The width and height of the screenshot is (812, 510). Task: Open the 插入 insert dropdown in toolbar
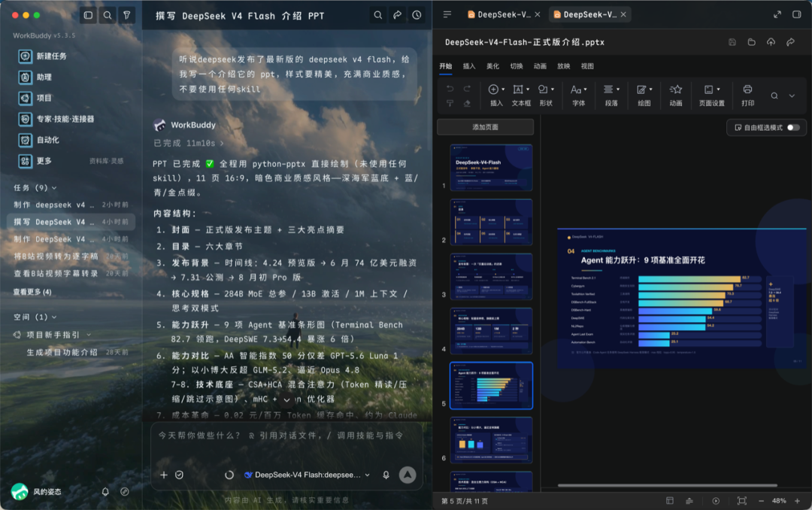[497, 96]
